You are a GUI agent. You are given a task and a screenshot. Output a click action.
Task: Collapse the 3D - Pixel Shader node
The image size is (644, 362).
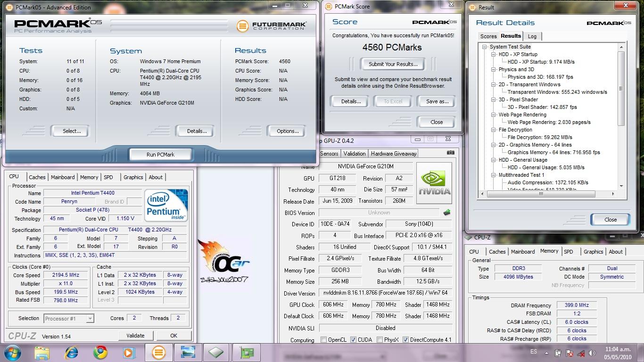point(493,99)
